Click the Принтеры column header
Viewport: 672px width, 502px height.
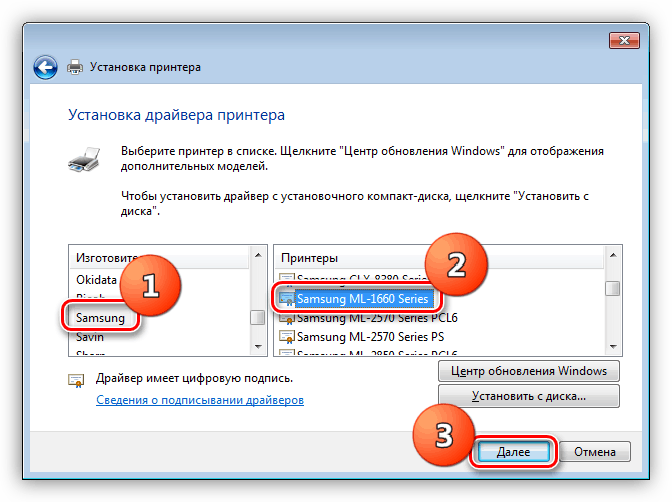[x=439, y=258]
